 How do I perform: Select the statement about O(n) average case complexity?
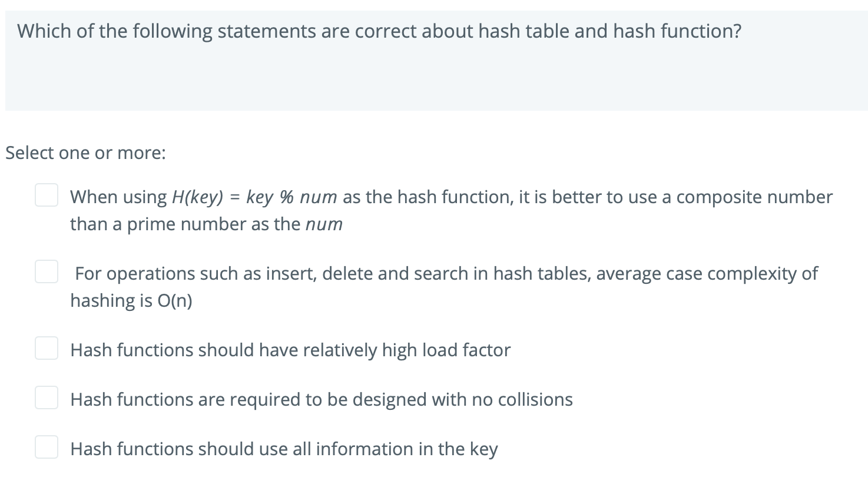(47, 271)
